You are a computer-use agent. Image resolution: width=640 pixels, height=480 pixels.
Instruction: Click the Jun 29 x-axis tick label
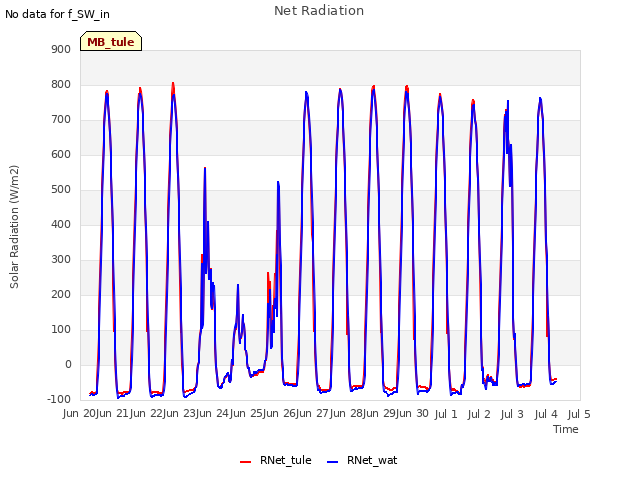point(379,414)
